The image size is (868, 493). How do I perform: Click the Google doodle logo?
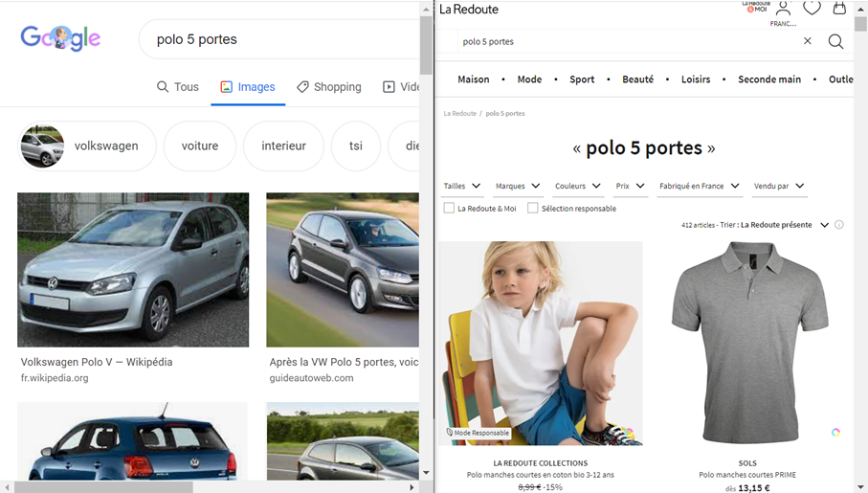point(60,38)
